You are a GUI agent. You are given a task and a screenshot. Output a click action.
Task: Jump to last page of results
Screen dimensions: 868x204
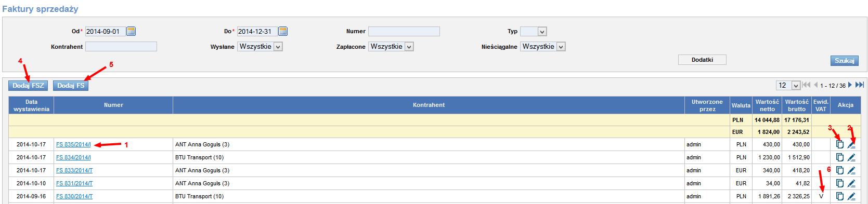coord(860,85)
